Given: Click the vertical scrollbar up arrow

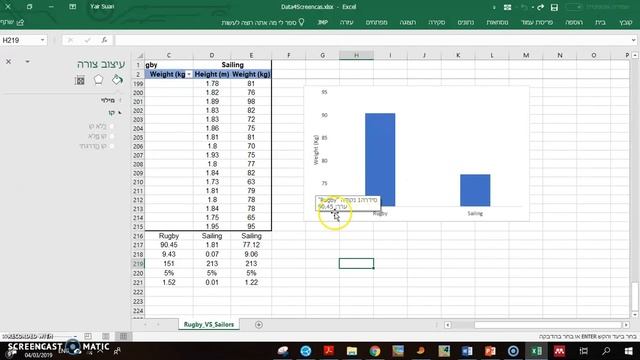Looking at the screenshot, I should [635, 55].
